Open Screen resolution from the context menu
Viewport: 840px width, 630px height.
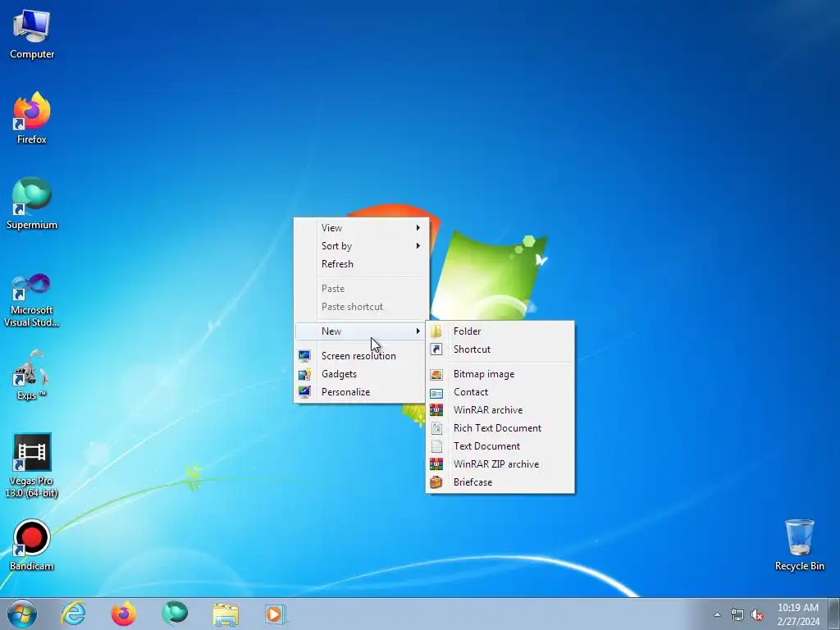click(362, 356)
